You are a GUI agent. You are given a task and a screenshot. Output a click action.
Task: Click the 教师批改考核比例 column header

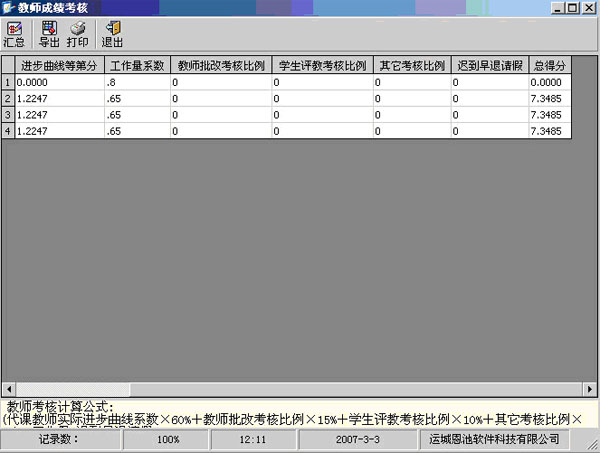[x=221, y=66]
